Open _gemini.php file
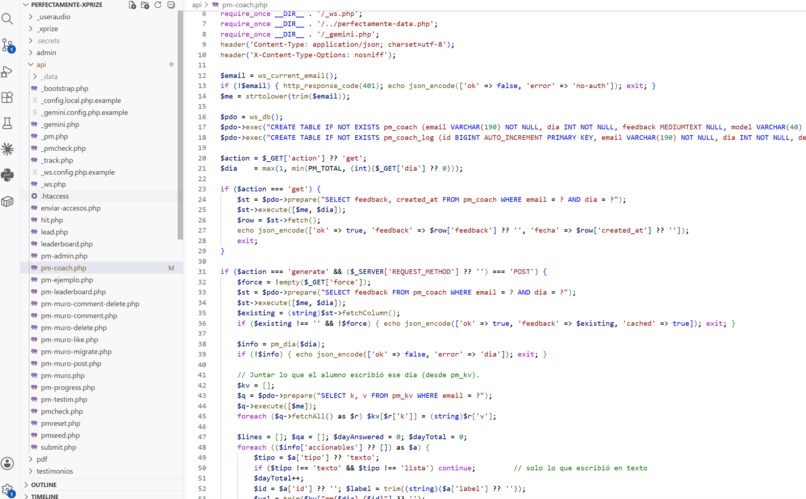Image resolution: width=806 pixels, height=499 pixels. pyautogui.click(x=60, y=124)
